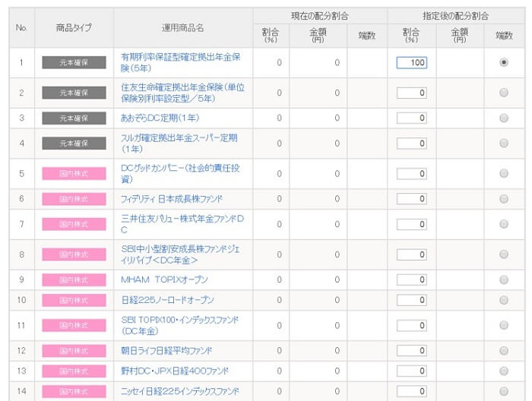Click ratio input in row 1 showing 100
Screen dimensions: 532x401
pos(412,62)
